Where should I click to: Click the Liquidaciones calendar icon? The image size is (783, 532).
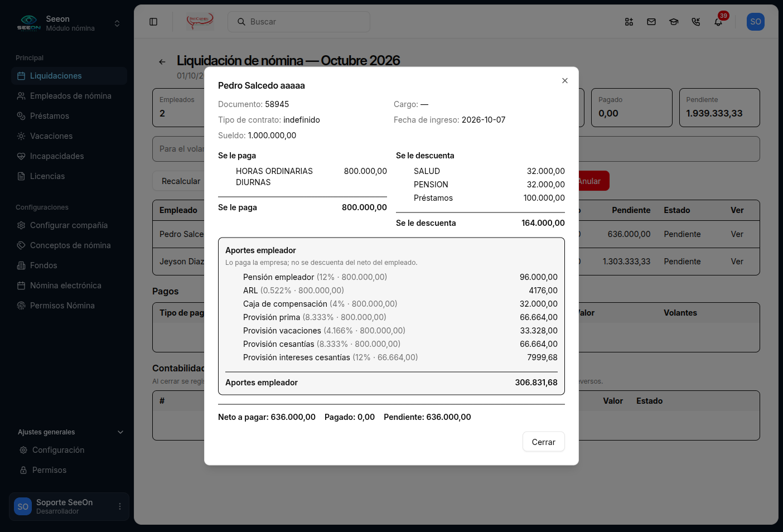[x=21, y=76]
